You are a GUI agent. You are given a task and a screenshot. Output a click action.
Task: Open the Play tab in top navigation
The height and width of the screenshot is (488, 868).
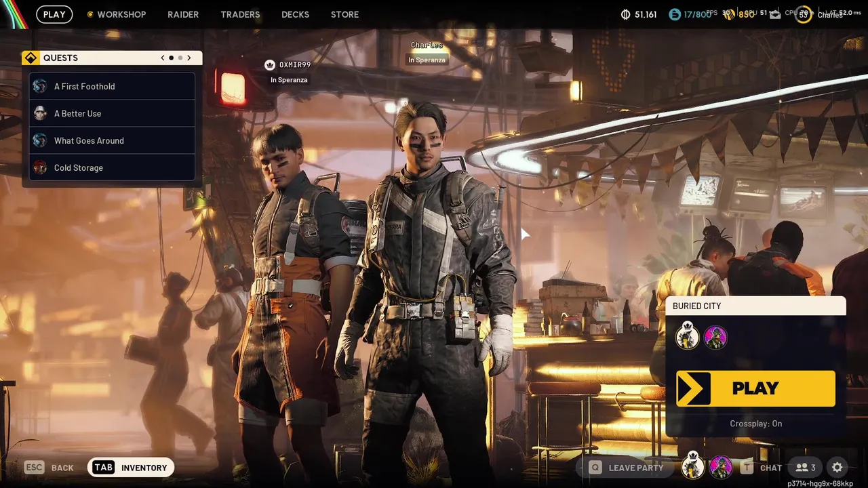click(x=54, y=14)
